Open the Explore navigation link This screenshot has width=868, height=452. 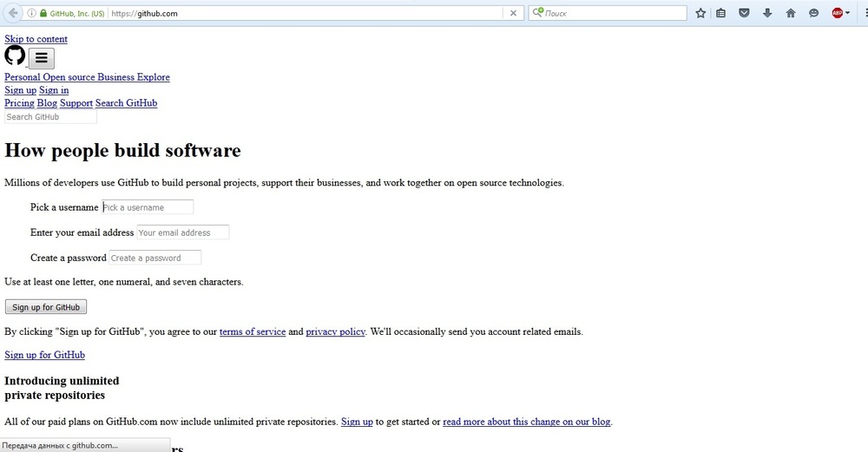tap(154, 77)
